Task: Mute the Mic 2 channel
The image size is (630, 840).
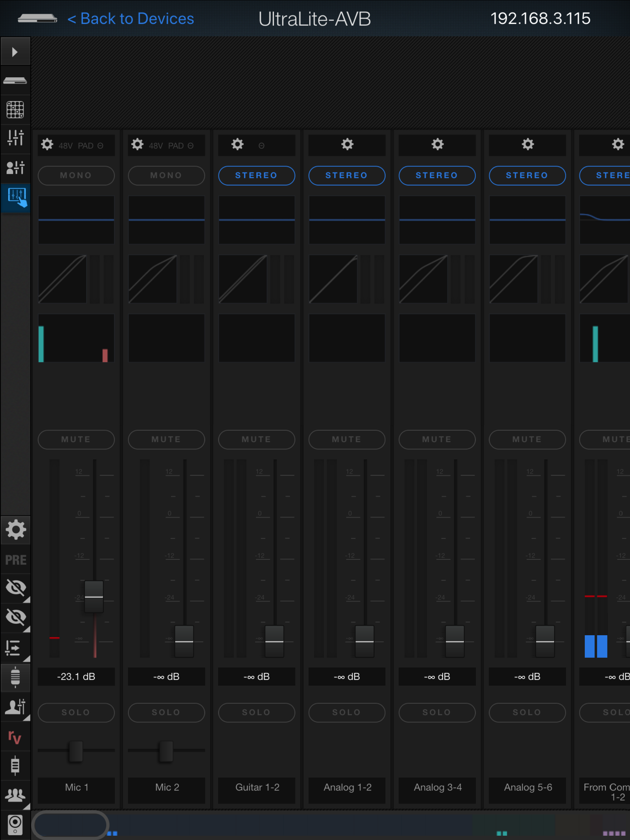Action: click(x=166, y=439)
